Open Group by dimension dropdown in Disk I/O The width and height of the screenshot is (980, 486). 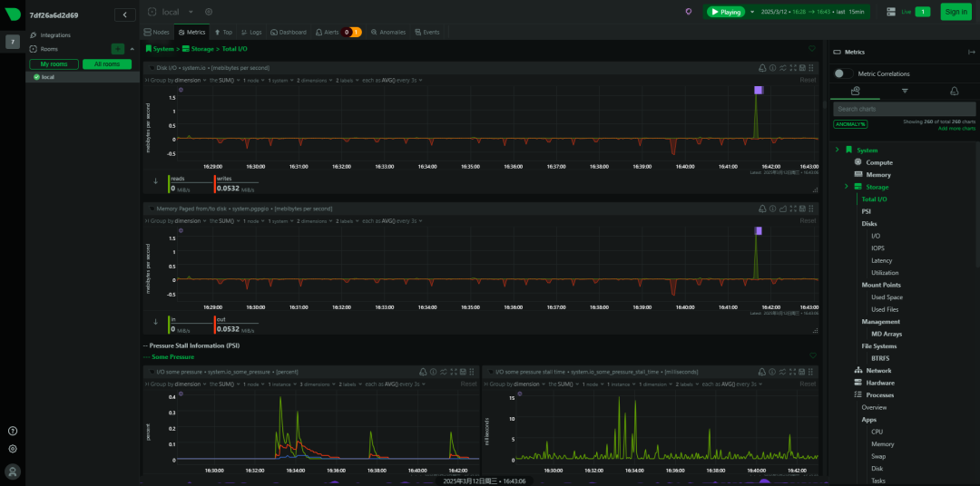click(x=176, y=80)
